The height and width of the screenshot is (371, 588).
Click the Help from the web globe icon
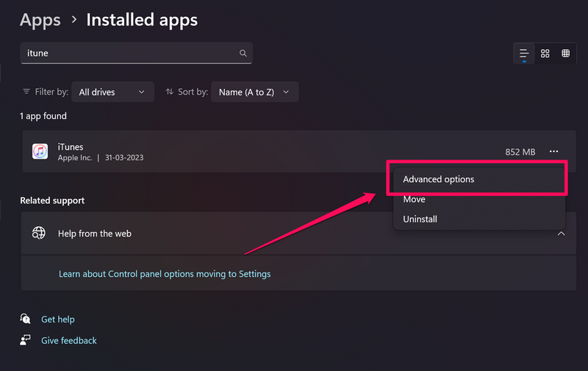coord(39,234)
